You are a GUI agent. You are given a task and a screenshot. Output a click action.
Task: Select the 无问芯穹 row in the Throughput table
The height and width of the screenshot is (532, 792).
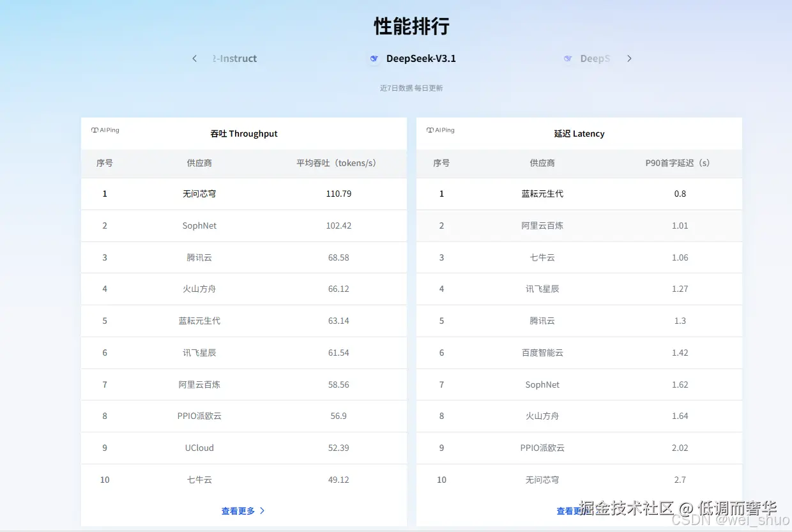199,194
